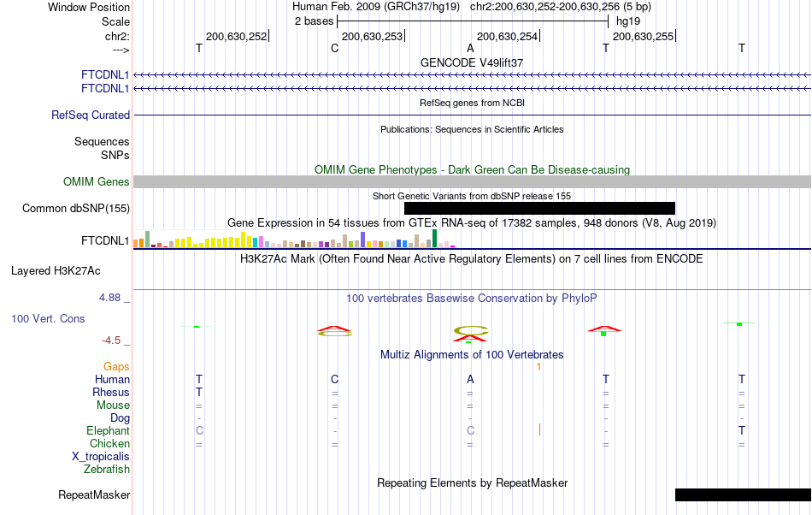Viewport: 812px width, 515px height.
Task: Click the Sequences track label
Action: click(102, 141)
